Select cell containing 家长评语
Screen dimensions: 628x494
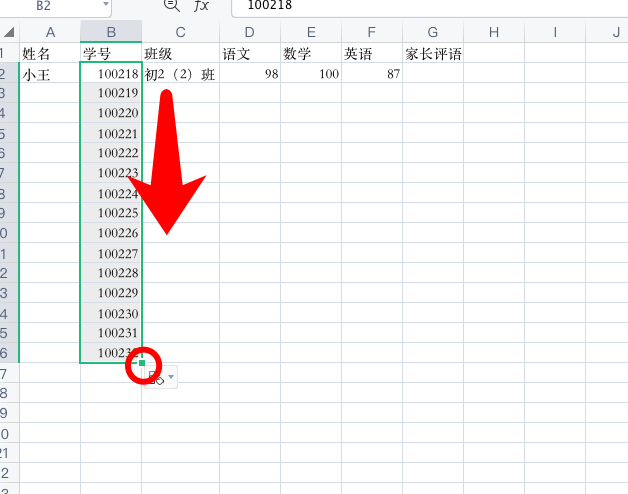pos(433,53)
